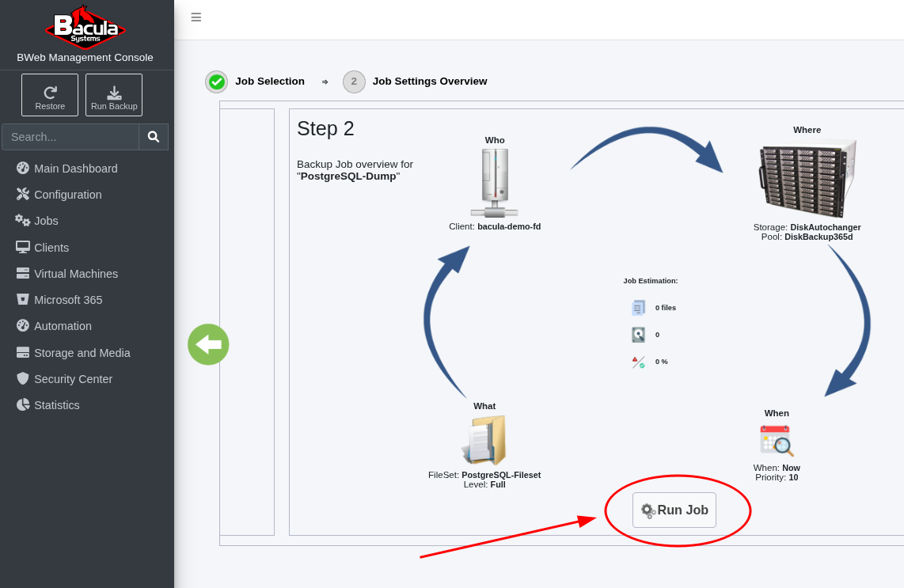Toggle sidebar with hamburger menu icon
Screen dimensions: 904x588
point(196,17)
